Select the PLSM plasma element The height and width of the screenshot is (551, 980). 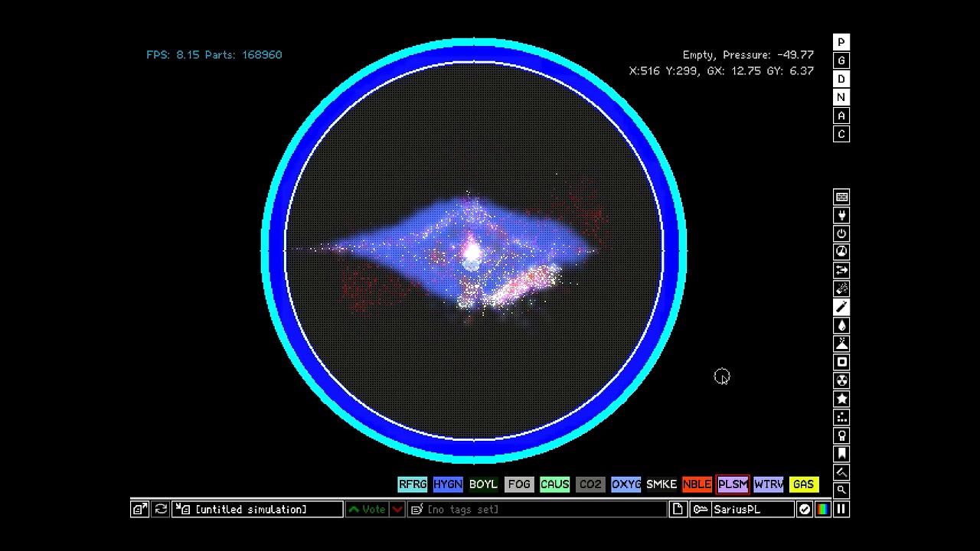tap(733, 484)
